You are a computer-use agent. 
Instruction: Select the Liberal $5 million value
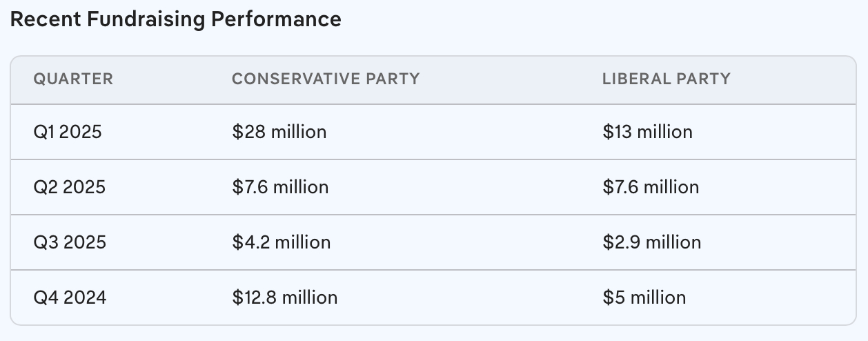coord(644,298)
